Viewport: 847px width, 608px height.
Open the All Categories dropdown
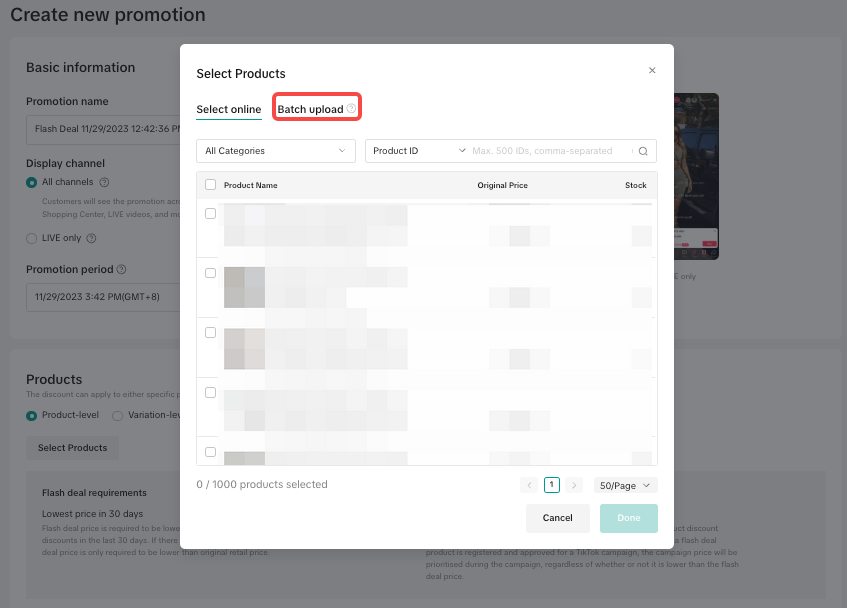click(x=276, y=151)
